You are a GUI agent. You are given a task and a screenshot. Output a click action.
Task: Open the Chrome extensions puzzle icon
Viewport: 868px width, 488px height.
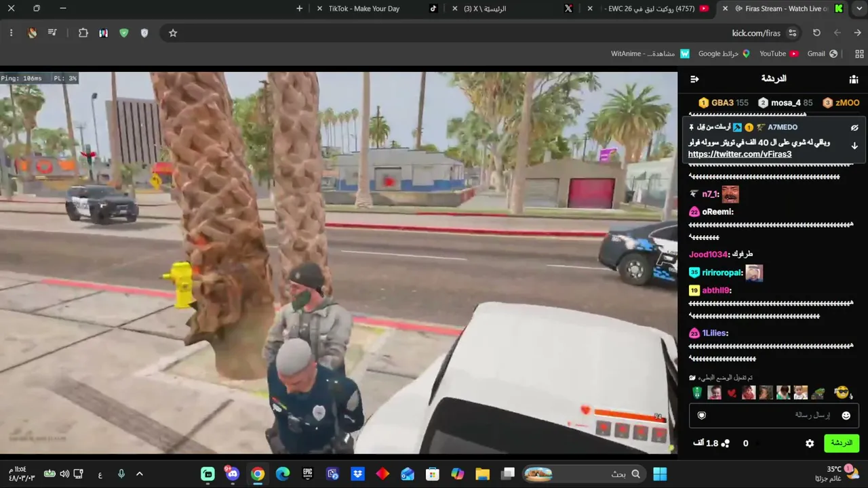(83, 33)
